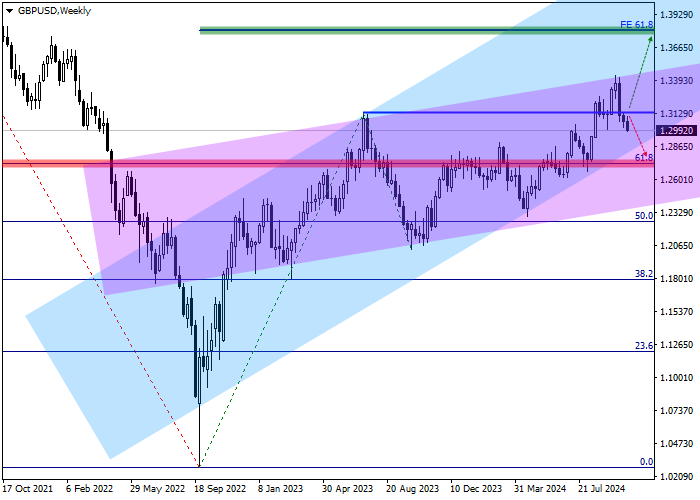Click the 1.23290 price scale value
This screenshot has height=500, width=700.
pos(677,213)
